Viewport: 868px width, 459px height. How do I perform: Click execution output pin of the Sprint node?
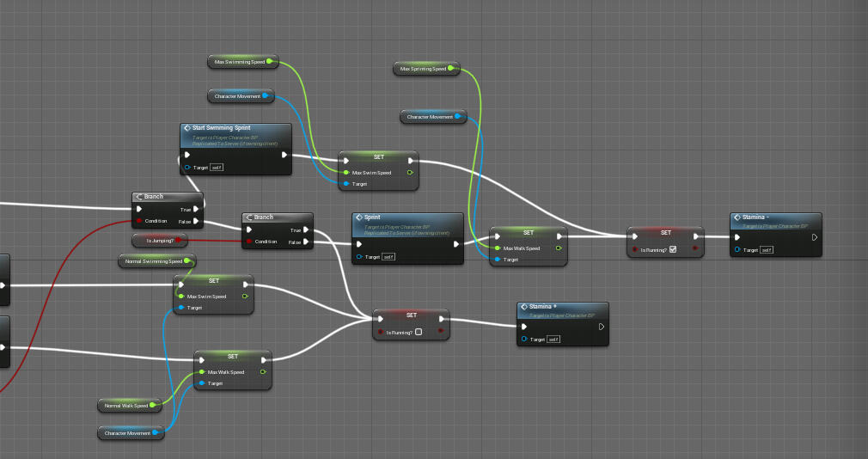pos(457,243)
